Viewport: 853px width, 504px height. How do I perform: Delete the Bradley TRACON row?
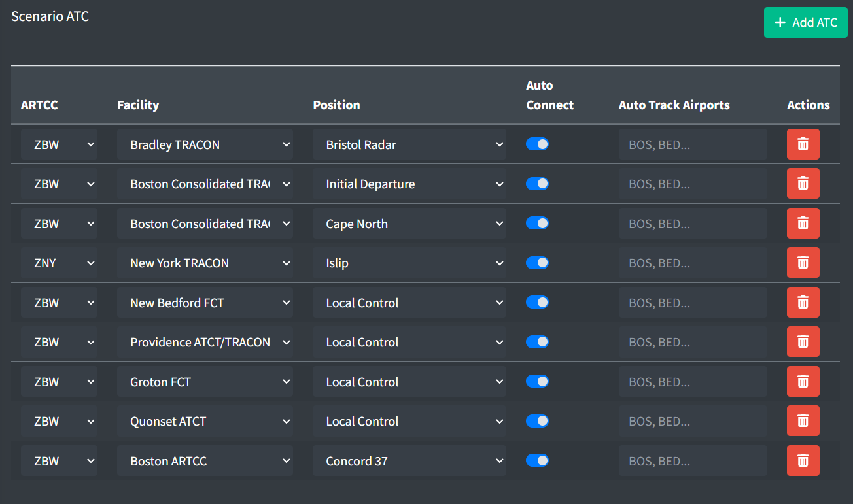(803, 144)
